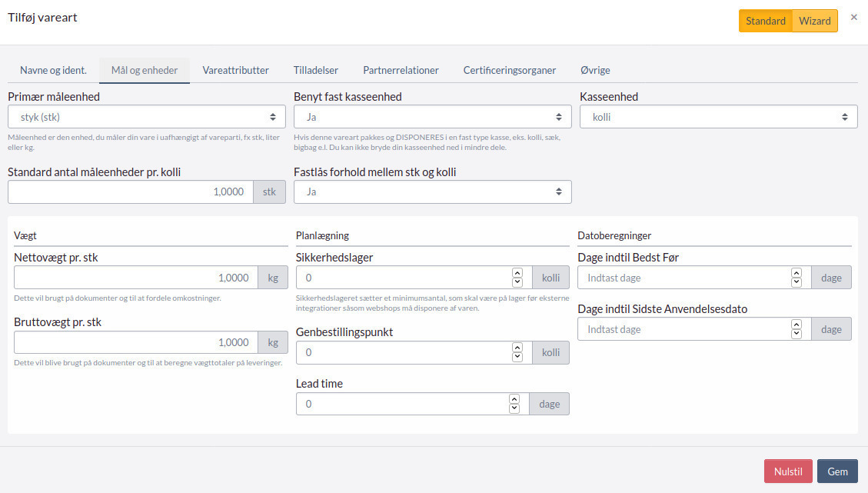Select Standard view mode
This screenshot has height=493, width=868.
(x=765, y=21)
